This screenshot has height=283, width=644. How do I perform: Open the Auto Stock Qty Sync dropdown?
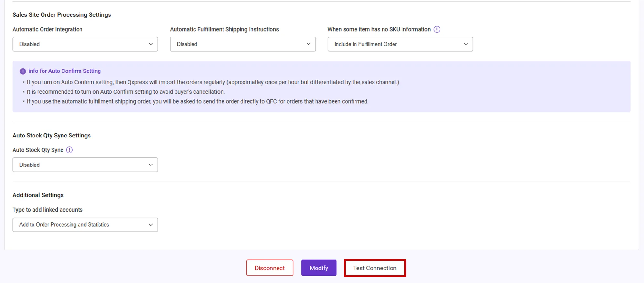coord(85,165)
